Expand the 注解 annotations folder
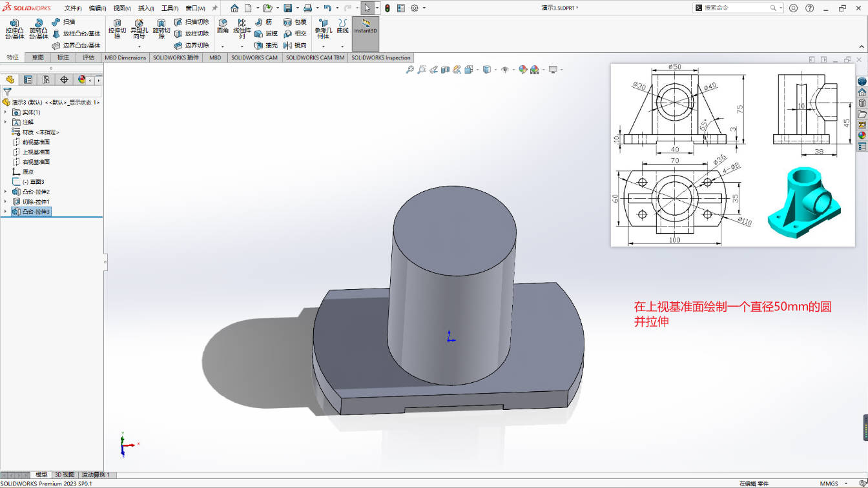This screenshot has width=868, height=488. (5, 122)
